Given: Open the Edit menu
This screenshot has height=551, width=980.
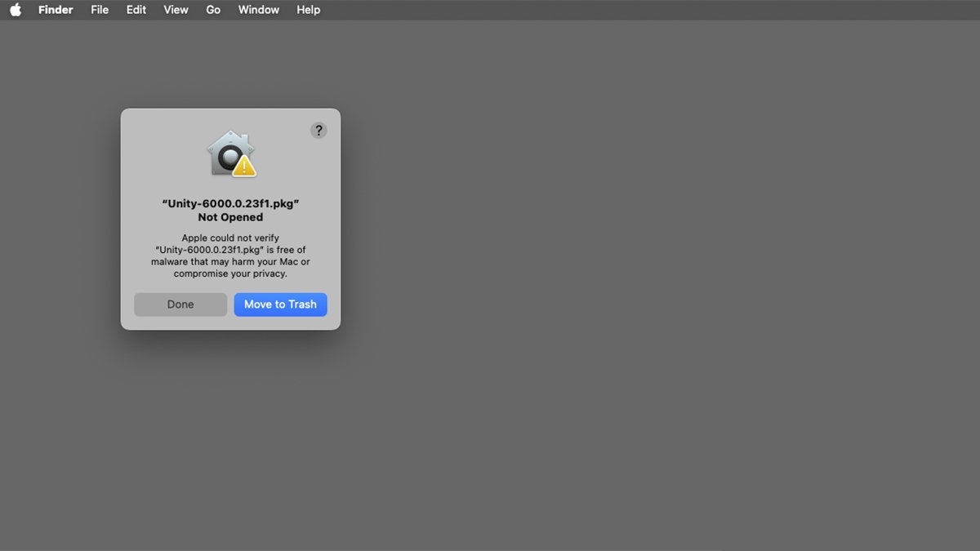Looking at the screenshot, I should pos(136,10).
